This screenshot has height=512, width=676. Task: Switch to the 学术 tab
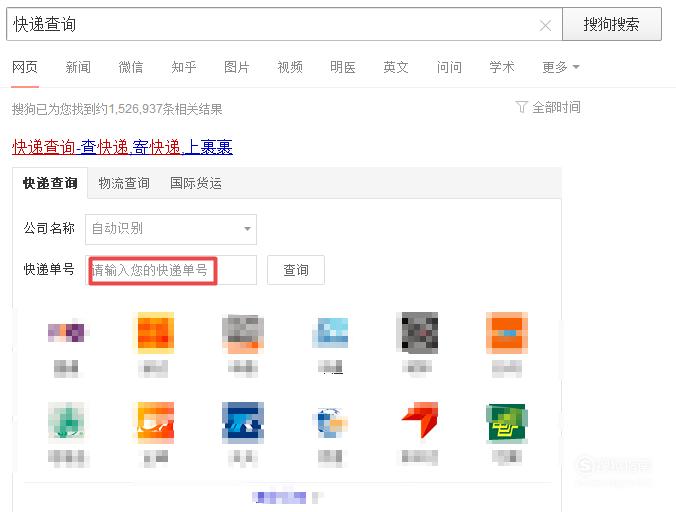click(502, 67)
